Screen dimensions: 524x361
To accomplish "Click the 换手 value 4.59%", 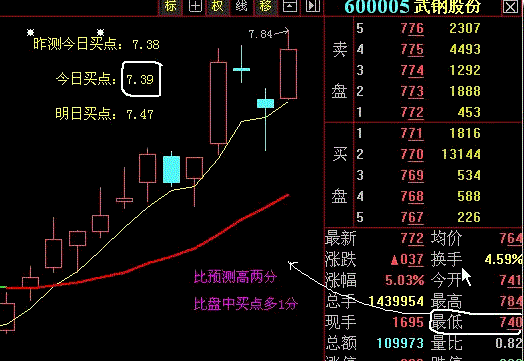I will 504,260.
